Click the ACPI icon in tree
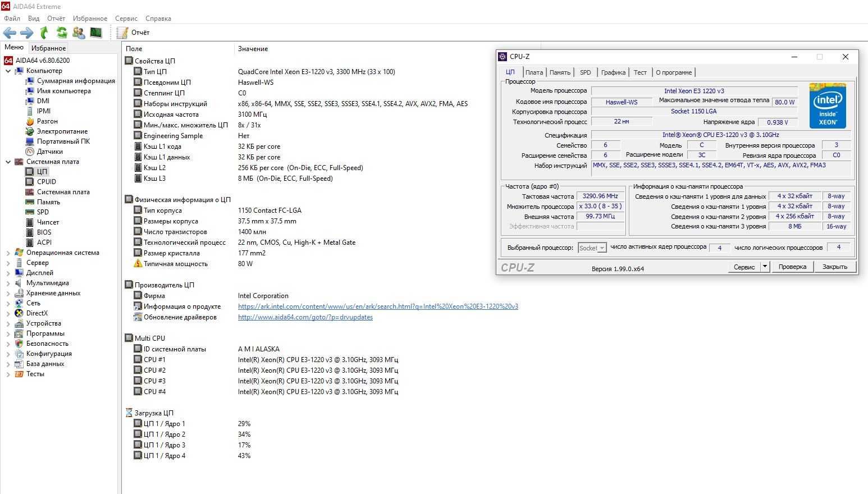Image resolution: width=868 pixels, height=494 pixels. [30, 243]
